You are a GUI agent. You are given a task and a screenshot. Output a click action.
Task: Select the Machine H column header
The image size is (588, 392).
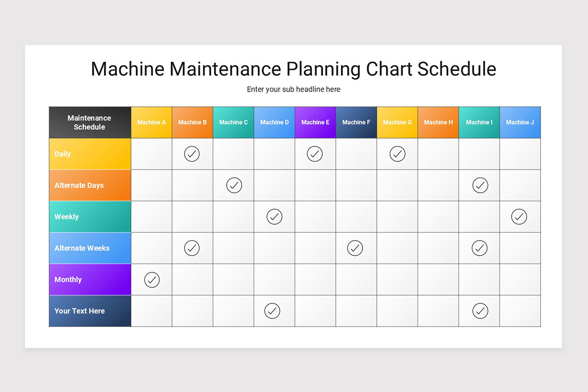pyautogui.click(x=438, y=122)
